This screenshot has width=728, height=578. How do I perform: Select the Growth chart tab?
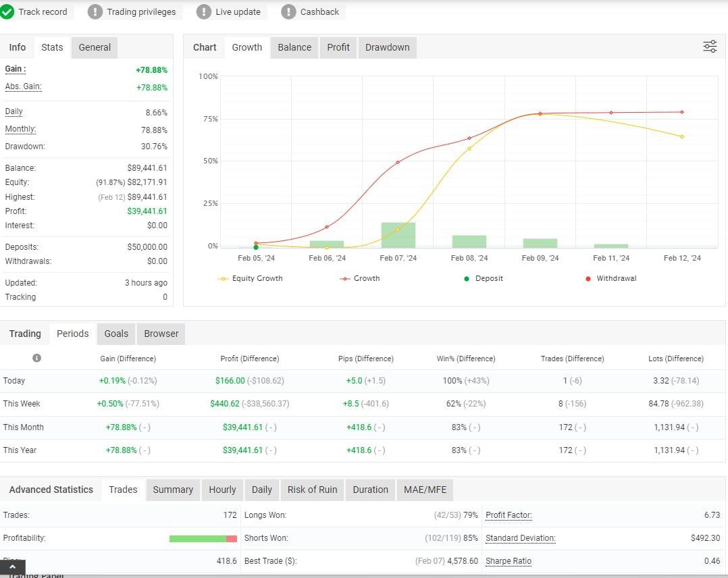click(247, 47)
